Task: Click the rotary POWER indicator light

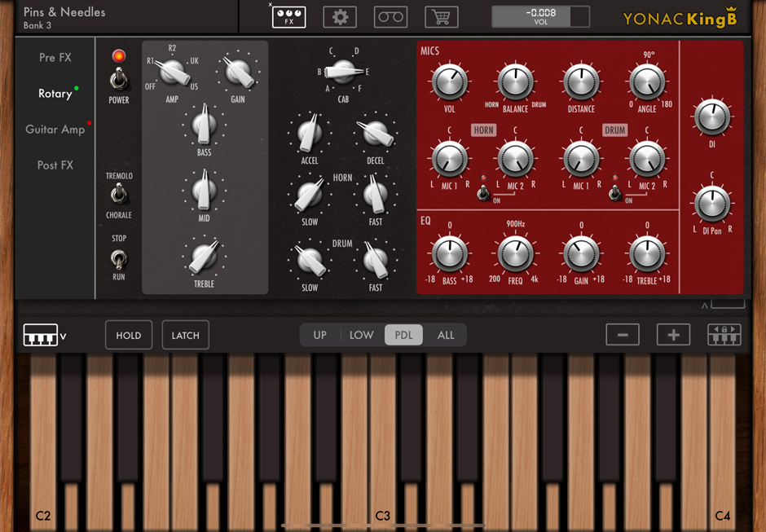Action: [x=119, y=56]
